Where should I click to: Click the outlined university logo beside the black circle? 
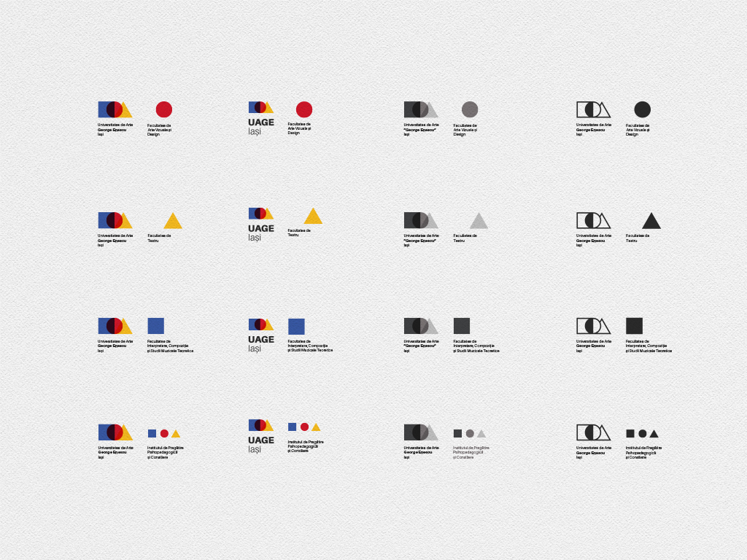(x=594, y=109)
